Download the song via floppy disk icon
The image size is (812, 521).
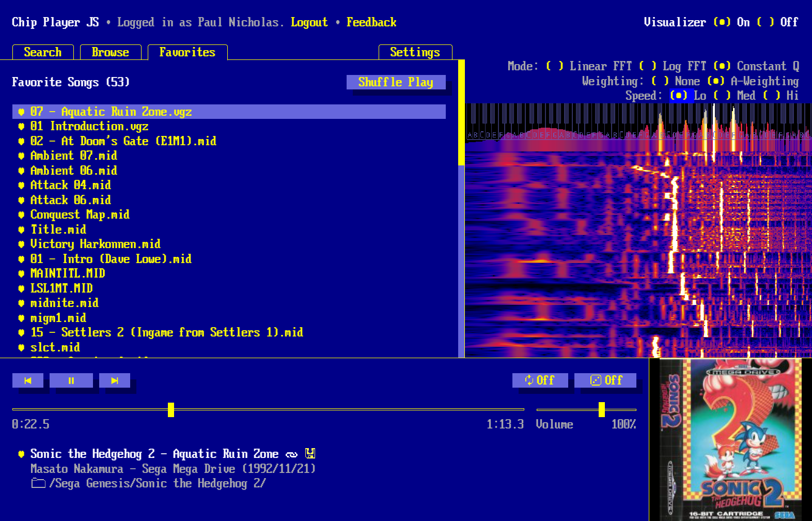310,453
